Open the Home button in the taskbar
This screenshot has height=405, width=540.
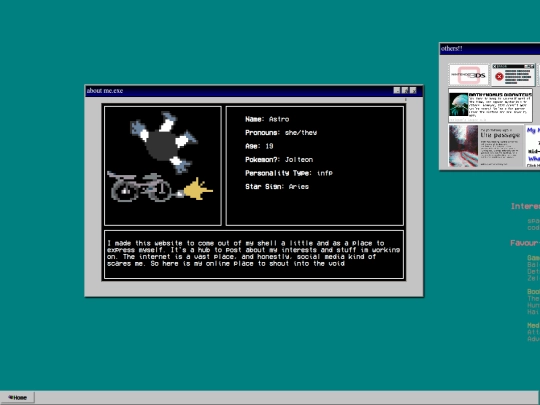pos(17,397)
